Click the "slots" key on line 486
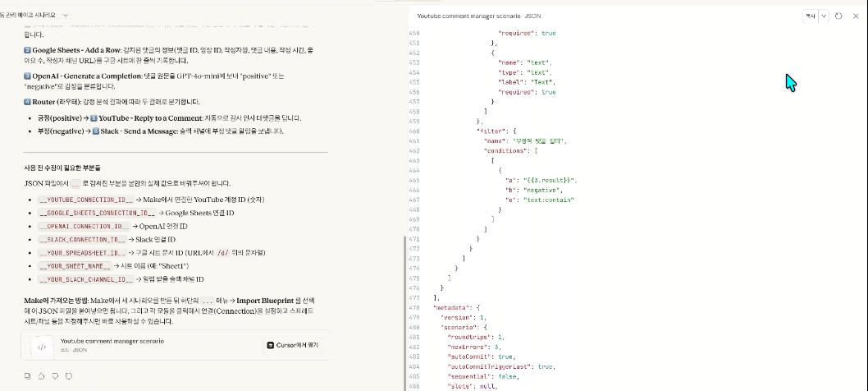 coord(459,386)
